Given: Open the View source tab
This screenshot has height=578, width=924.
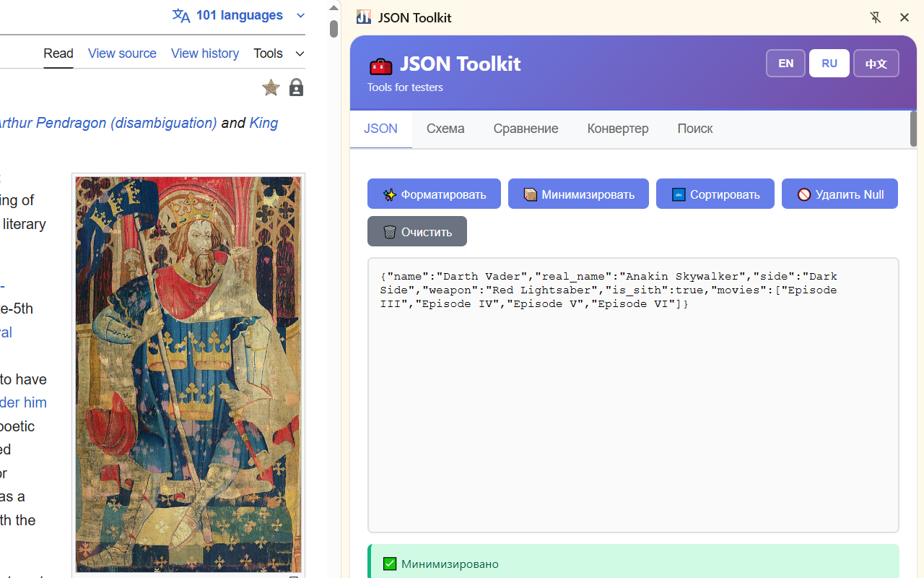Looking at the screenshot, I should [x=122, y=53].
